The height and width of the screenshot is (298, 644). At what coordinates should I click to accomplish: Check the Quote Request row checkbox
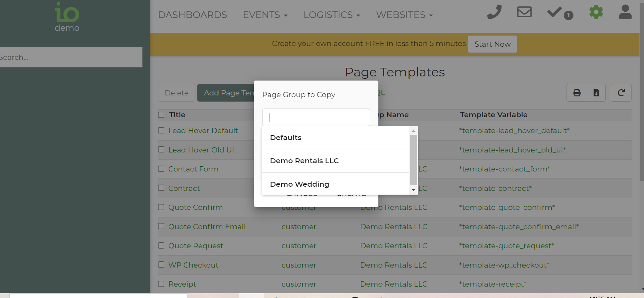(x=161, y=245)
